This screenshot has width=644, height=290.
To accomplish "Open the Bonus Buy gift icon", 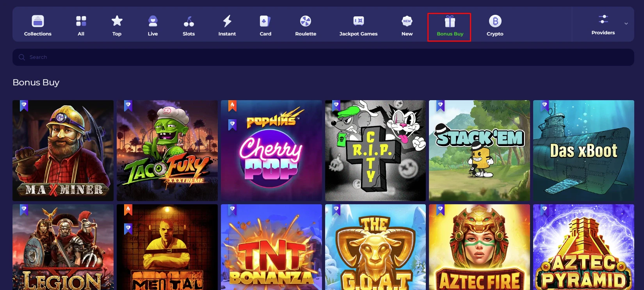I will (x=450, y=21).
